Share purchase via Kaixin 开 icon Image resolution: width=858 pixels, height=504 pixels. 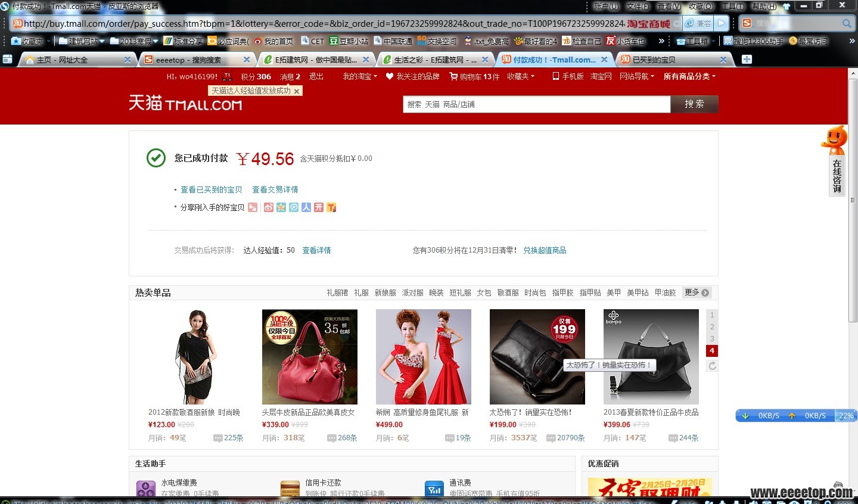tap(319, 207)
